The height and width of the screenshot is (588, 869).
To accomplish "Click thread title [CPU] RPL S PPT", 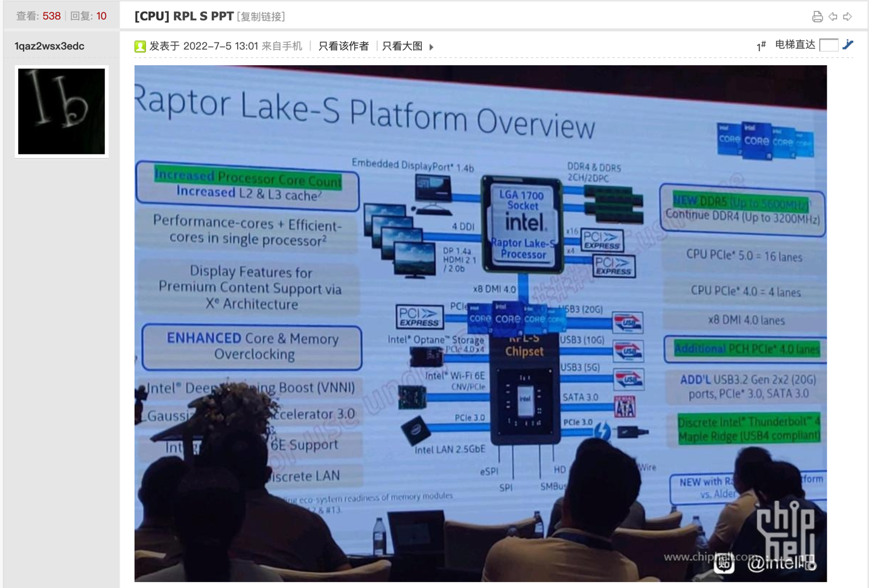I will point(184,16).
